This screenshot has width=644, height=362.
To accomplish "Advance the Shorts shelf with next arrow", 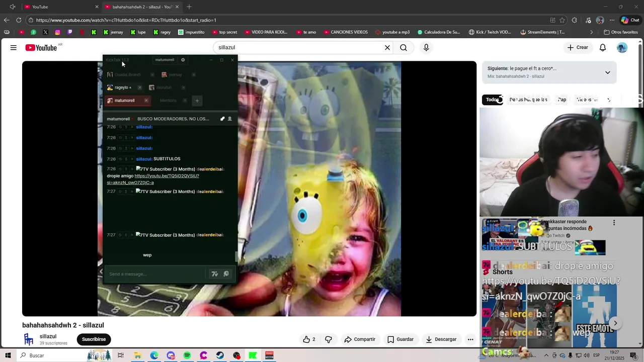I will click(615, 323).
